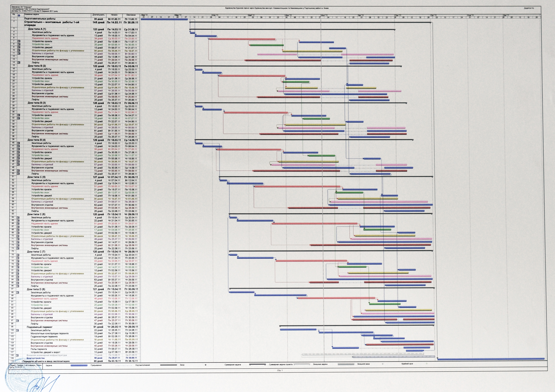Click the 'Ноя '11' month header in timescale
This screenshot has height=392, width=555.
click(471, 16)
